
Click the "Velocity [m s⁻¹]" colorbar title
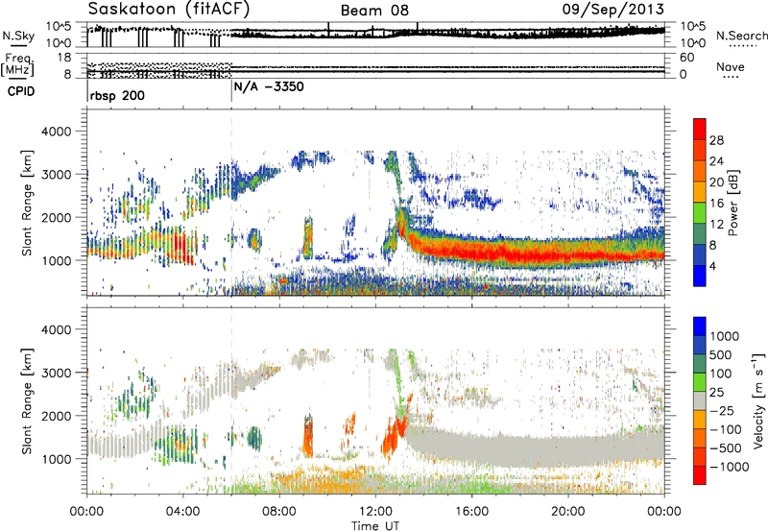(758, 400)
